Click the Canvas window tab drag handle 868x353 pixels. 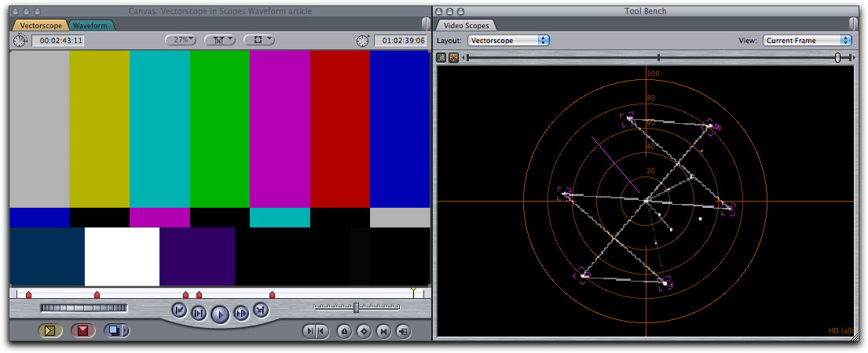425,24
